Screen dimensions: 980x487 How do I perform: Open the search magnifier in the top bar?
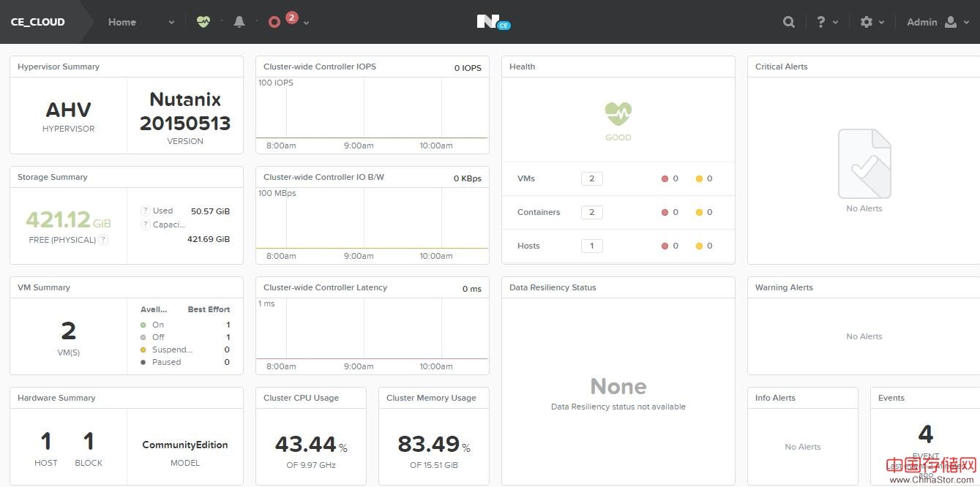click(x=789, y=22)
